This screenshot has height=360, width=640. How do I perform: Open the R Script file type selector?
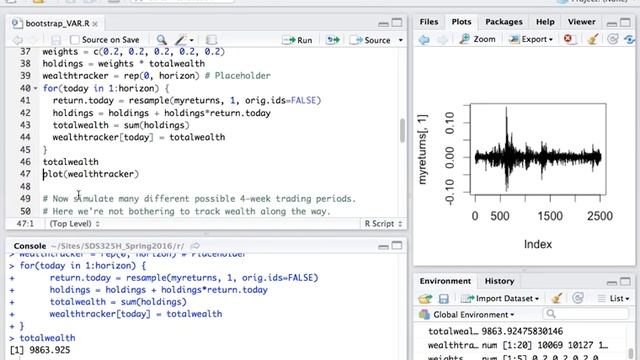tap(383, 224)
